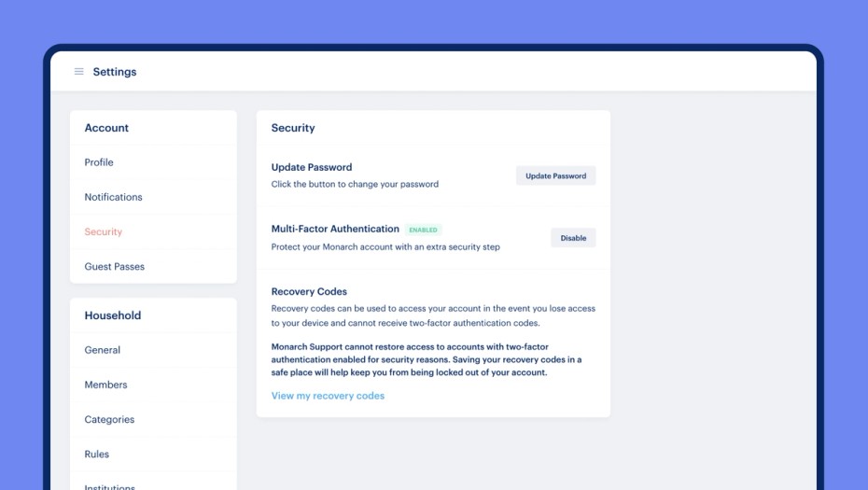This screenshot has width=868, height=490.
Task: Click the bold Monarch Support warning paragraph
Action: click(427, 359)
